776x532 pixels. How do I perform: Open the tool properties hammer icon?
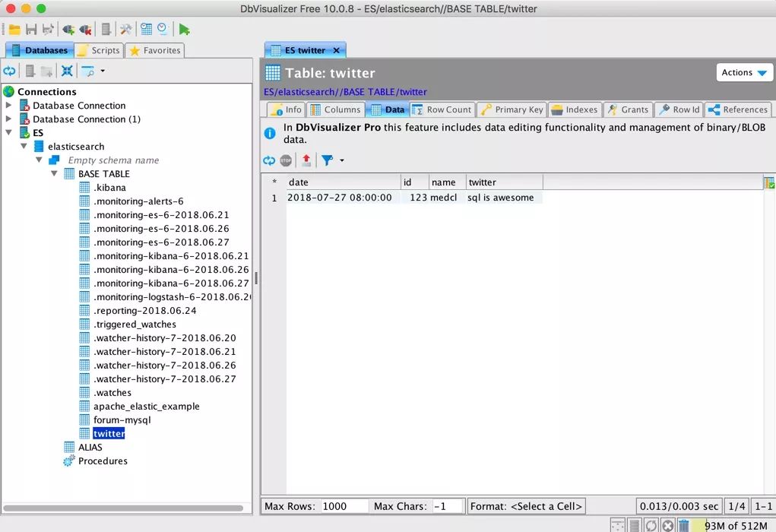[x=126, y=30]
